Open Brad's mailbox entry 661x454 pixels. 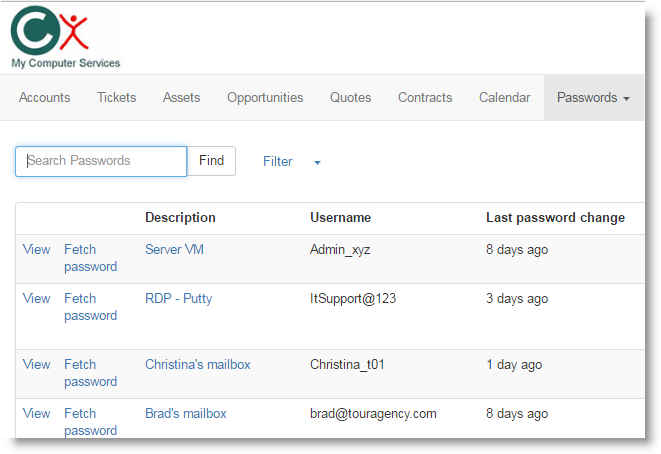[185, 414]
